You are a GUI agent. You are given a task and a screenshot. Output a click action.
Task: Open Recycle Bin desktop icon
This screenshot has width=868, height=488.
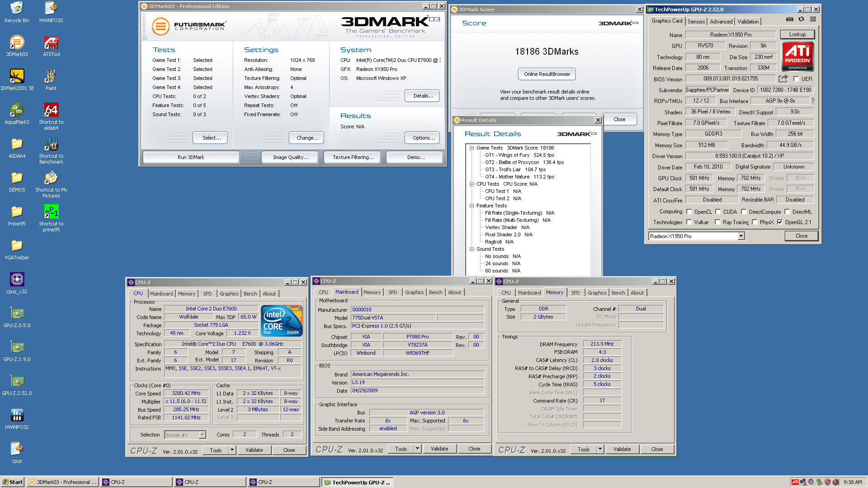pyautogui.click(x=17, y=12)
